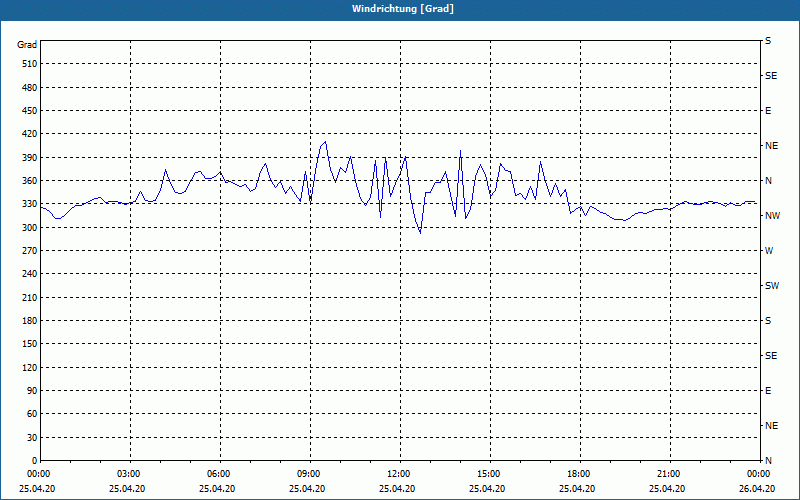Click the 420 value on the Grad axis
The height and width of the screenshot is (500, 800).
pyautogui.click(x=30, y=134)
